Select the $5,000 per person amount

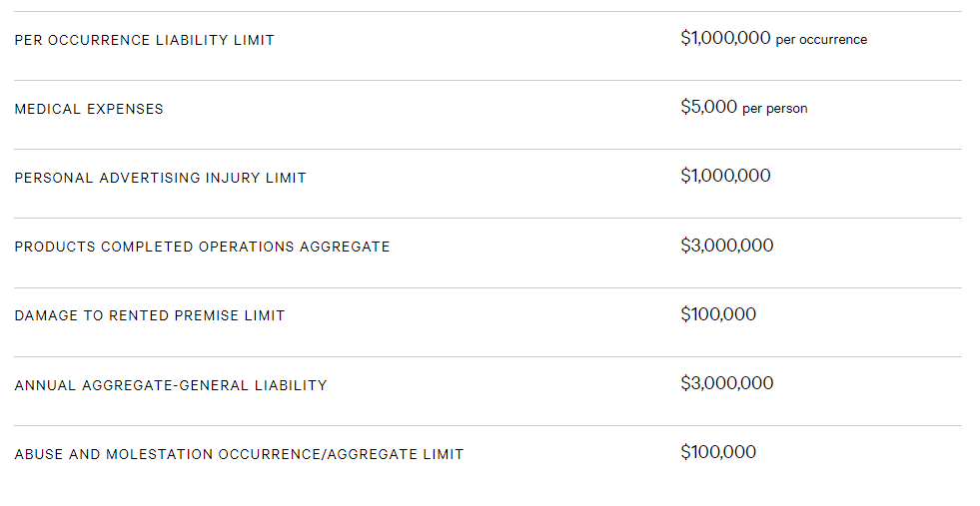[744, 108]
